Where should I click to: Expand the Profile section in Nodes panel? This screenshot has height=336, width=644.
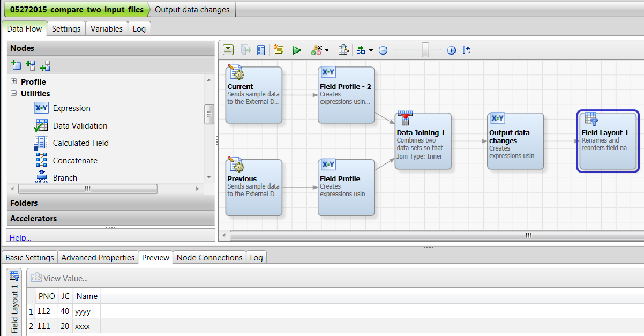point(12,81)
